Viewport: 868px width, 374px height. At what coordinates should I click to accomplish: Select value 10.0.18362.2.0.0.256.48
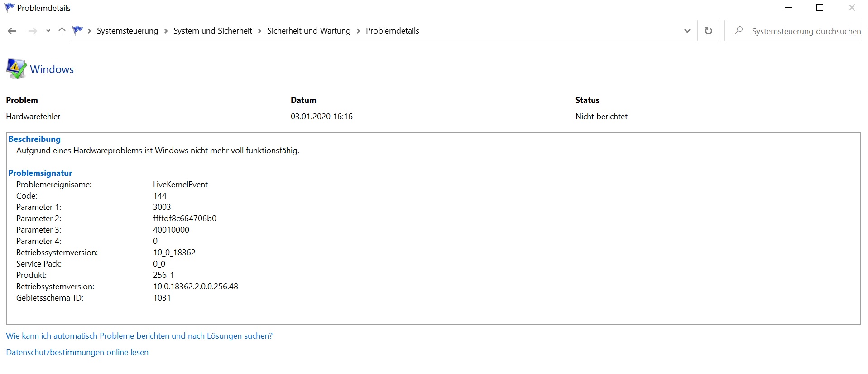pos(196,287)
